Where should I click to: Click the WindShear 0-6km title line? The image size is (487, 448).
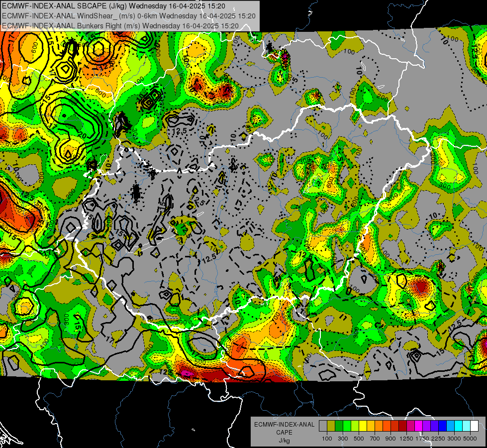(x=128, y=16)
